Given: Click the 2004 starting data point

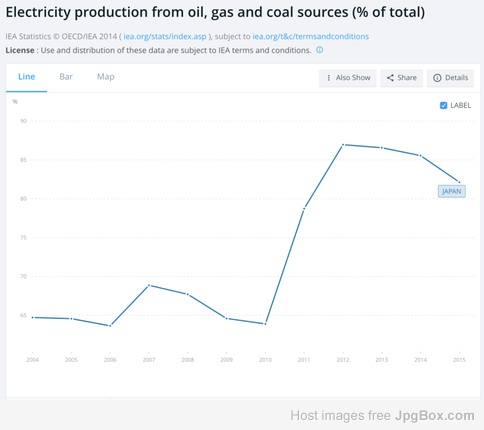Looking at the screenshot, I should (33, 317).
